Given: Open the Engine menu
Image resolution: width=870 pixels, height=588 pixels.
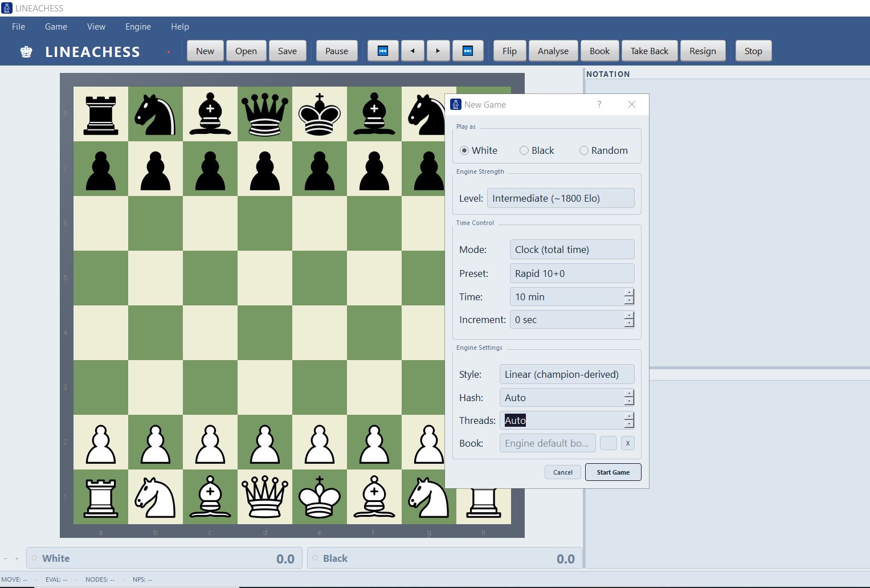Looking at the screenshot, I should 137,26.
